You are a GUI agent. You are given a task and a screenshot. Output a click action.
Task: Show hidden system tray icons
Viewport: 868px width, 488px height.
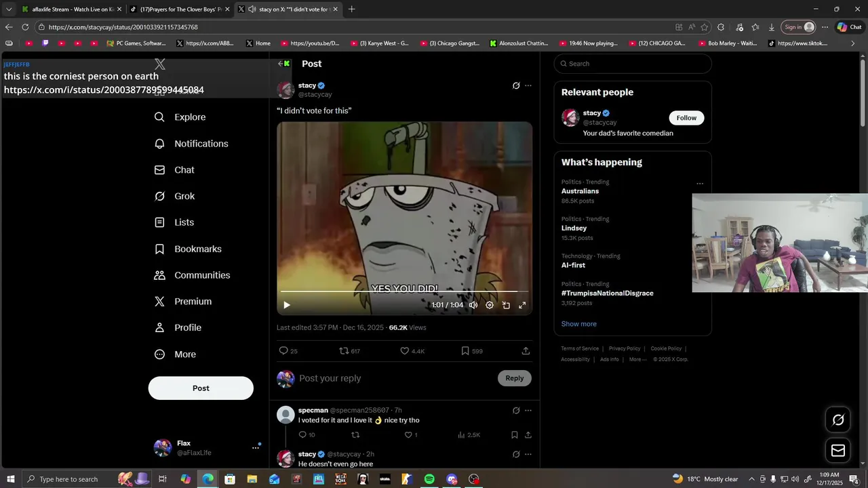pos(751,479)
